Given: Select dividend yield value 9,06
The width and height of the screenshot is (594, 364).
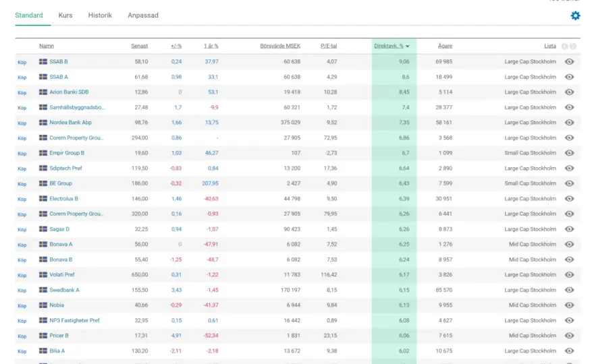Looking at the screenshot, I should click(404, 61).
